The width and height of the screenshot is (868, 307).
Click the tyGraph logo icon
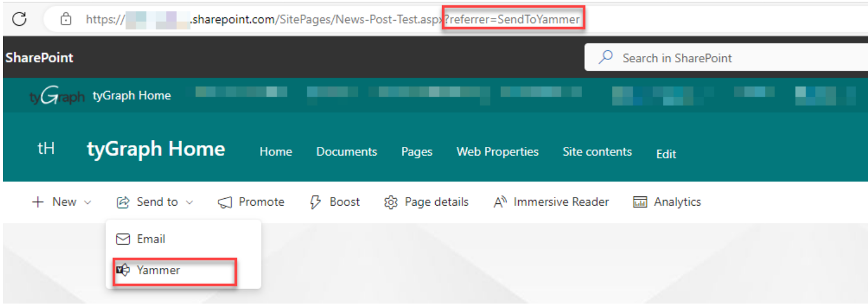56,96
